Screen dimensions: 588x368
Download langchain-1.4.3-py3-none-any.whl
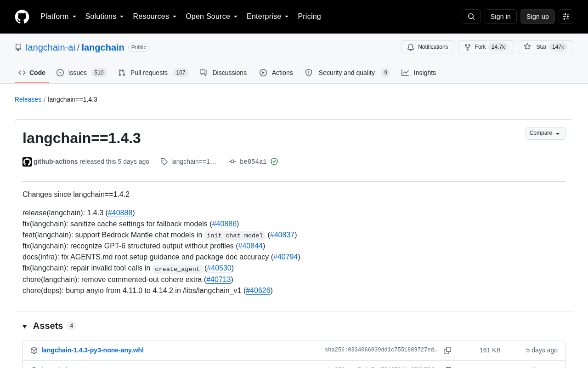[x=92, y=351]
